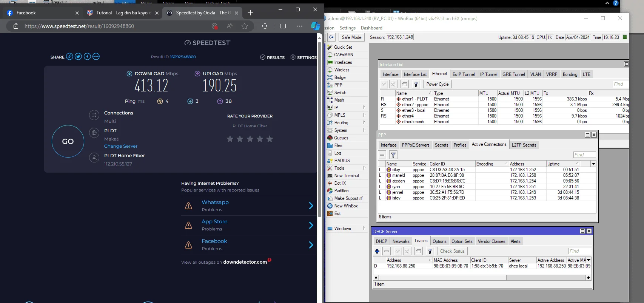Open Speedtest RESULTS page

click(x=272, y=57)
